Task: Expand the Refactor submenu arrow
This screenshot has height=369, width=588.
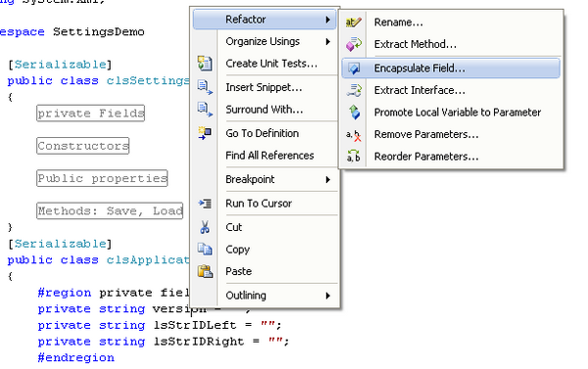Action: point(328,20)
